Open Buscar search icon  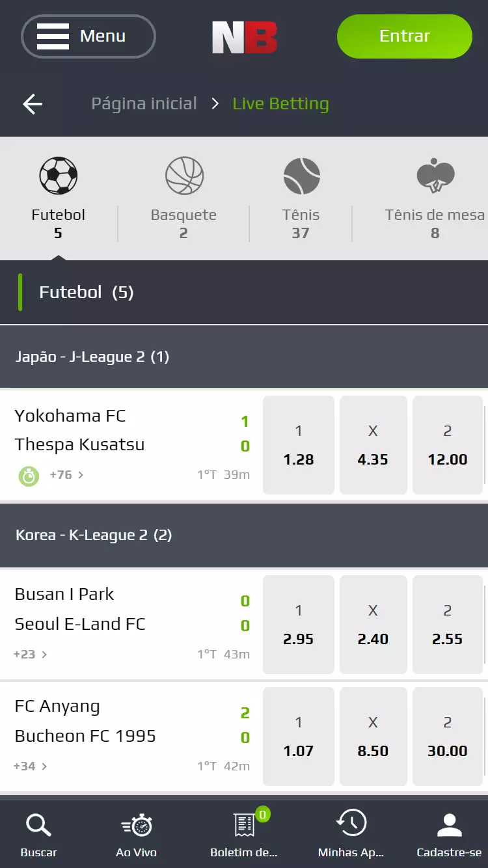coord(38,834)
